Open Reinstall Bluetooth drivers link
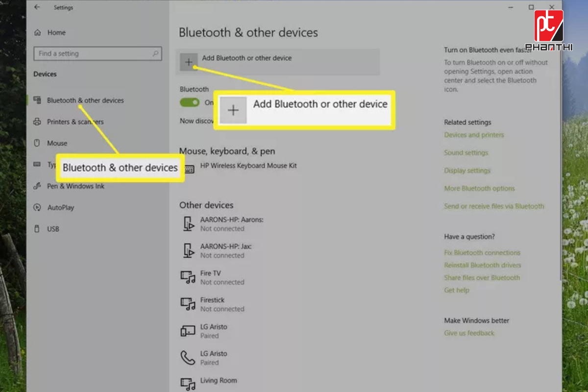 (x=483, y=265)
